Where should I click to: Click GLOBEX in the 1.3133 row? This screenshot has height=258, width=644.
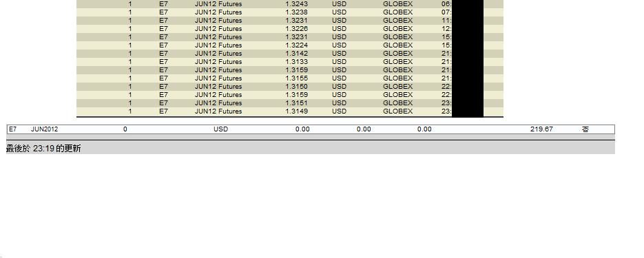click(x=397, y=61)
